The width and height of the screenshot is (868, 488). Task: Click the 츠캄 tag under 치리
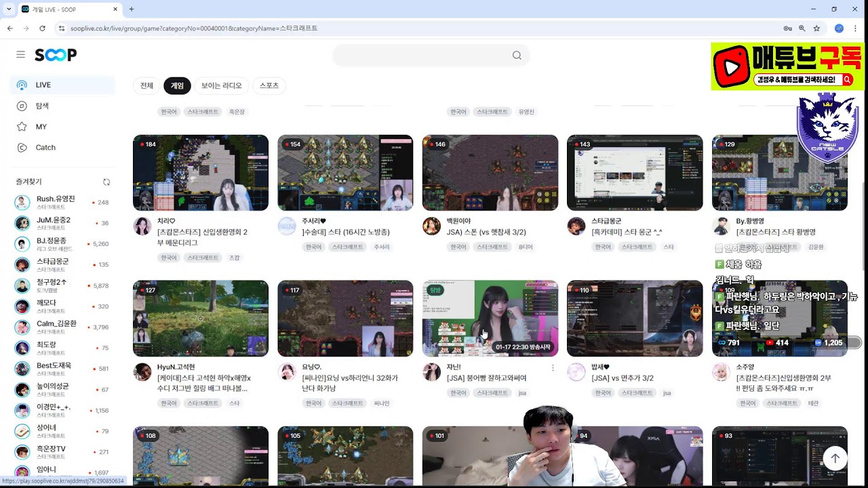pyautogui.click(x=235, y=258)
